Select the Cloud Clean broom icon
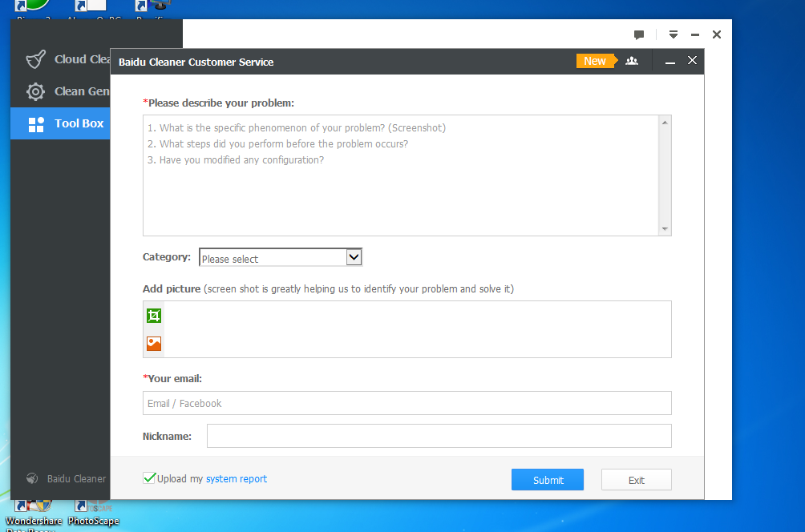 (35, 59)
